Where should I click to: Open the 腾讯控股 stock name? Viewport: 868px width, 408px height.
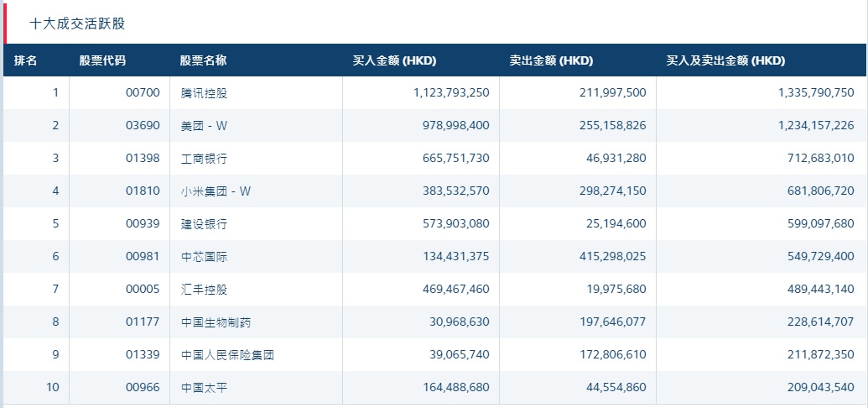coord(204,93)
